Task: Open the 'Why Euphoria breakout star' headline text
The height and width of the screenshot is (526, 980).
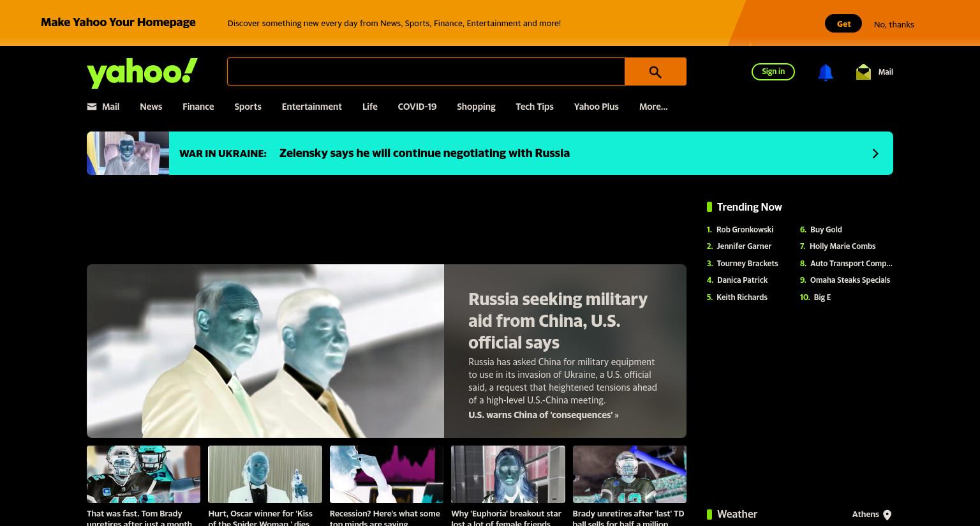Action: (506, 518)
